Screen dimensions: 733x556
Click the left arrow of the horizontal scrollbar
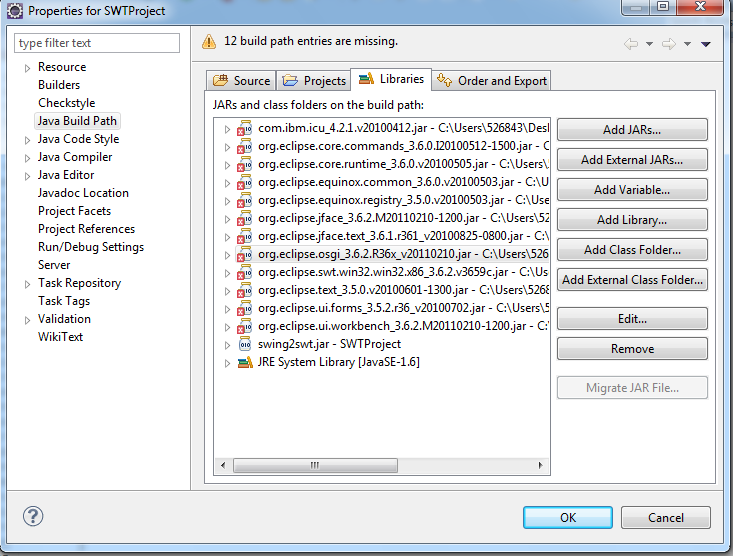coord(223,465)
